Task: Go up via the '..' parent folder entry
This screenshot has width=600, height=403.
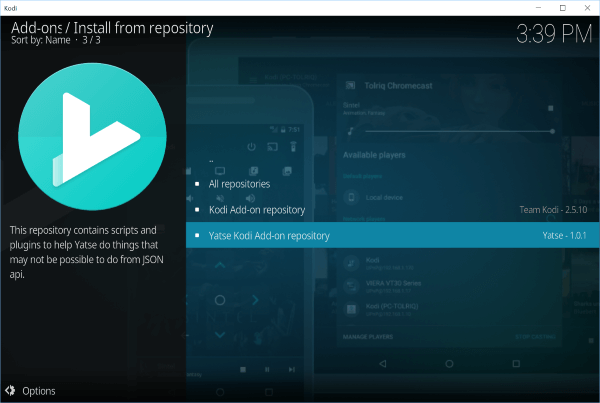Action: pyautogui.click(x=211, y=159)
